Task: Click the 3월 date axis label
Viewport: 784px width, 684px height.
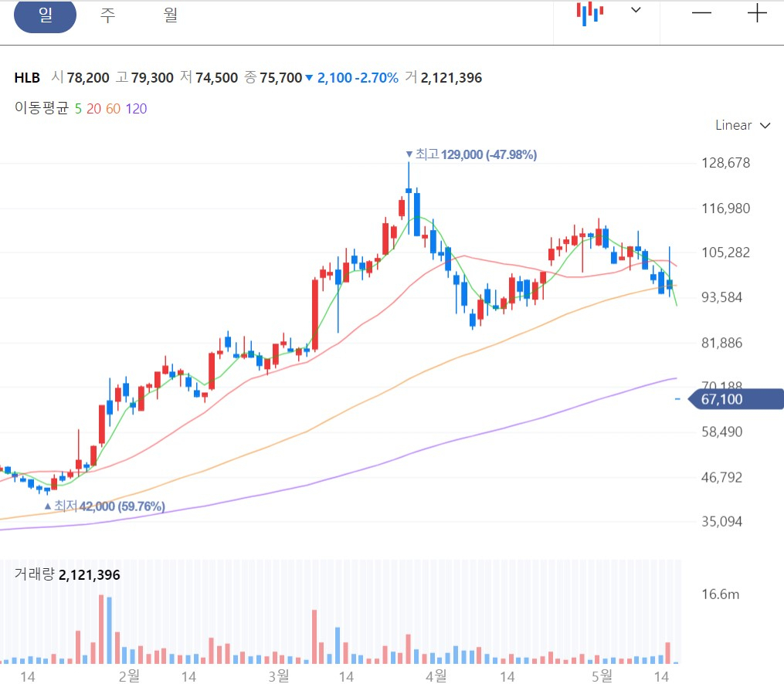Action: tap(279, 676)
